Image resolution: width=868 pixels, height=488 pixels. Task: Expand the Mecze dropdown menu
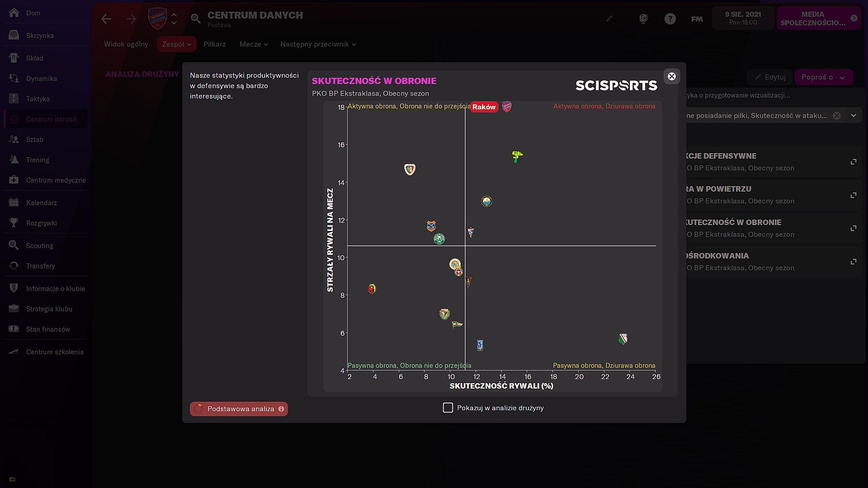coord(254,44)
